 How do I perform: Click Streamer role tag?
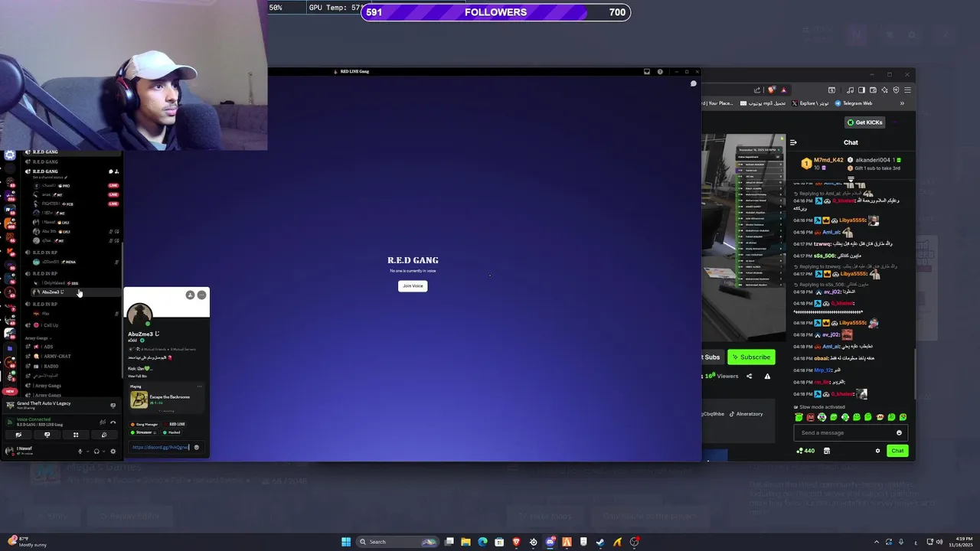point(143,432)
